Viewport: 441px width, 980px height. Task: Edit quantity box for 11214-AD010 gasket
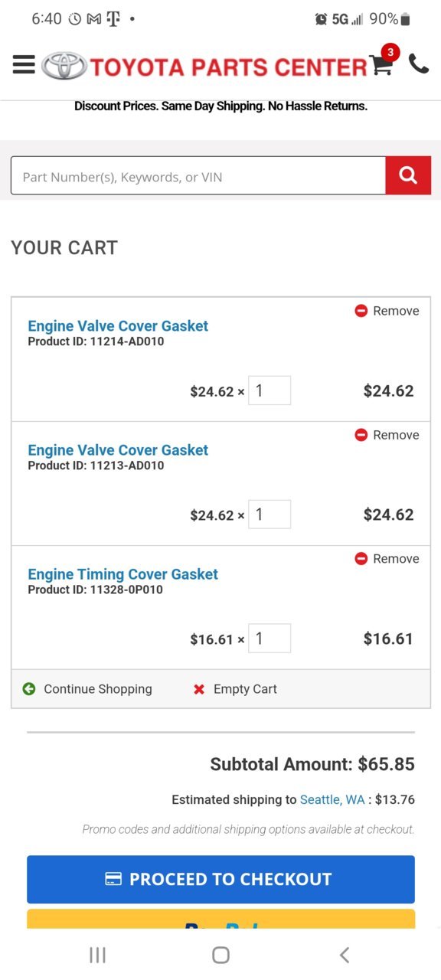(269, 390)
